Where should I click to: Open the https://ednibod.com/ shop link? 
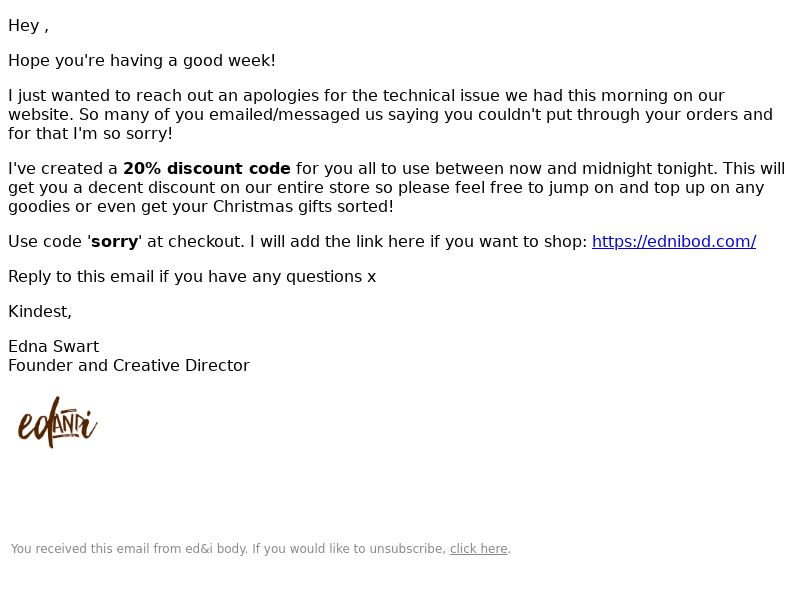pyautogui.click(x=673, y=241)
